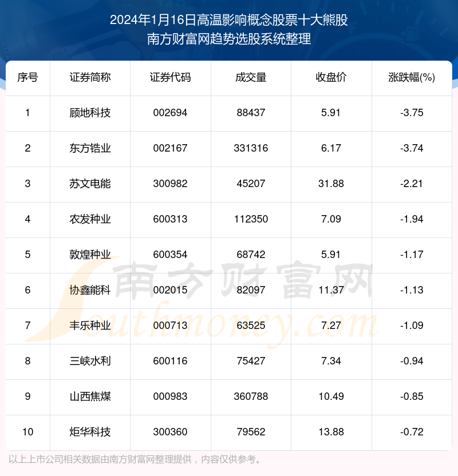This screenshot has width=458, height=476.
Task: Click the 证券简称 column header
Action: (90, 78)
